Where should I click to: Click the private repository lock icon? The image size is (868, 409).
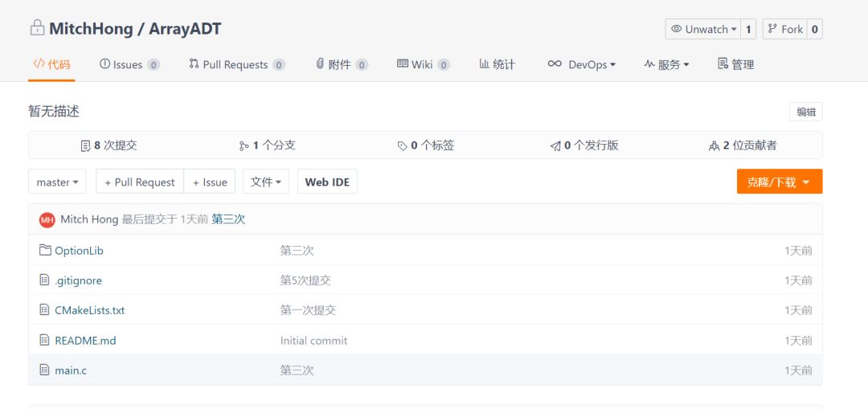(x=37, y=27)
